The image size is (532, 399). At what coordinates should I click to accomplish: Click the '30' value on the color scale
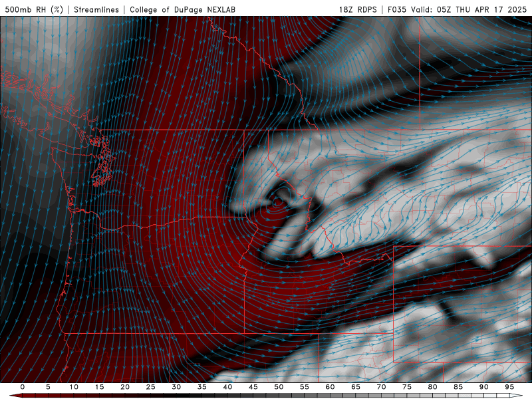[176, 387]
